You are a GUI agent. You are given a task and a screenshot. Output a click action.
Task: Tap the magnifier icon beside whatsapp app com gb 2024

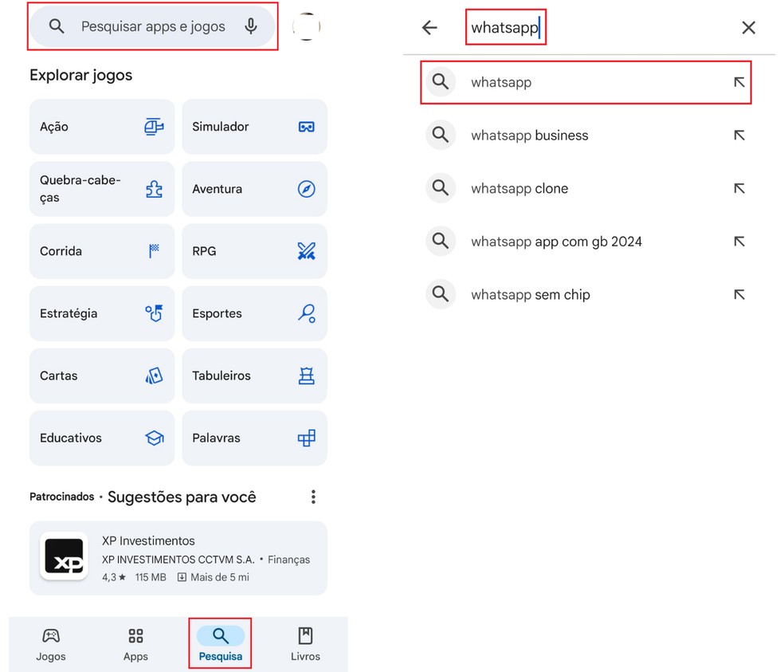pos(441,241)
